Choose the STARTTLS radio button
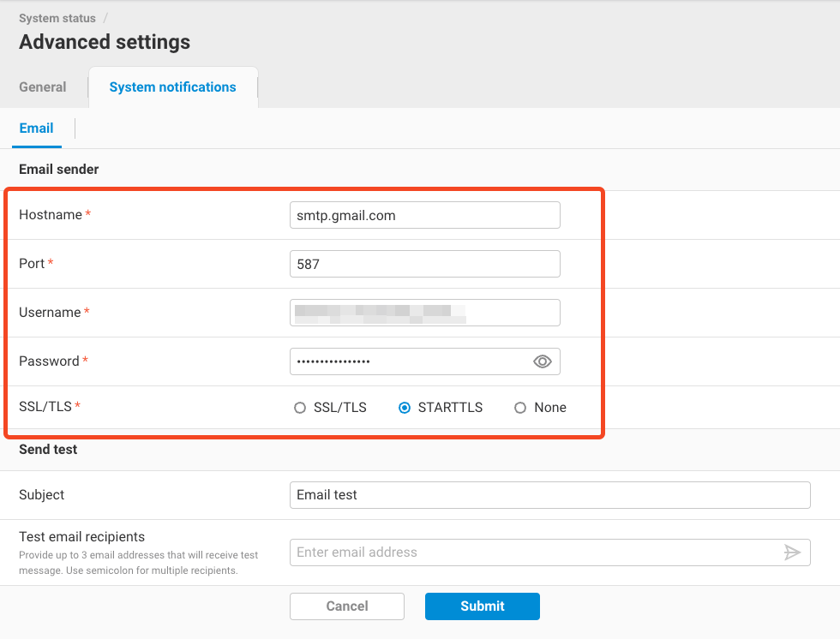The width and height of the screenshot is (840, 639). click(405, 408)
